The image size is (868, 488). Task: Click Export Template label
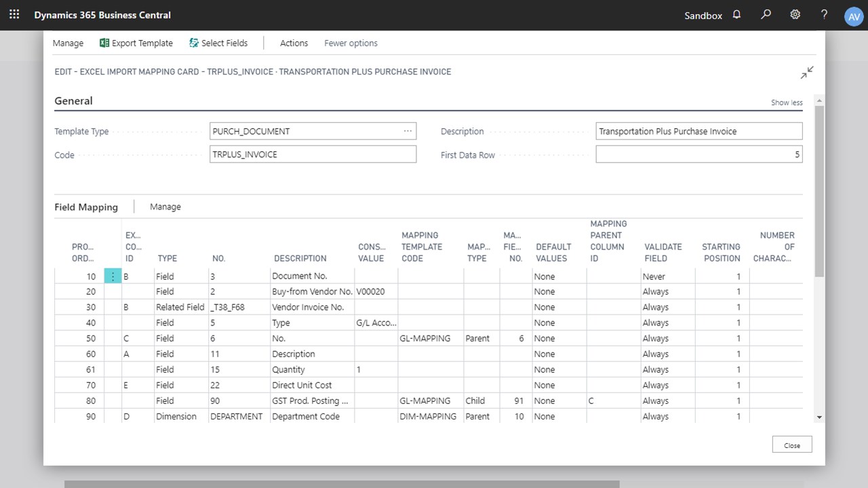point(142,43)
